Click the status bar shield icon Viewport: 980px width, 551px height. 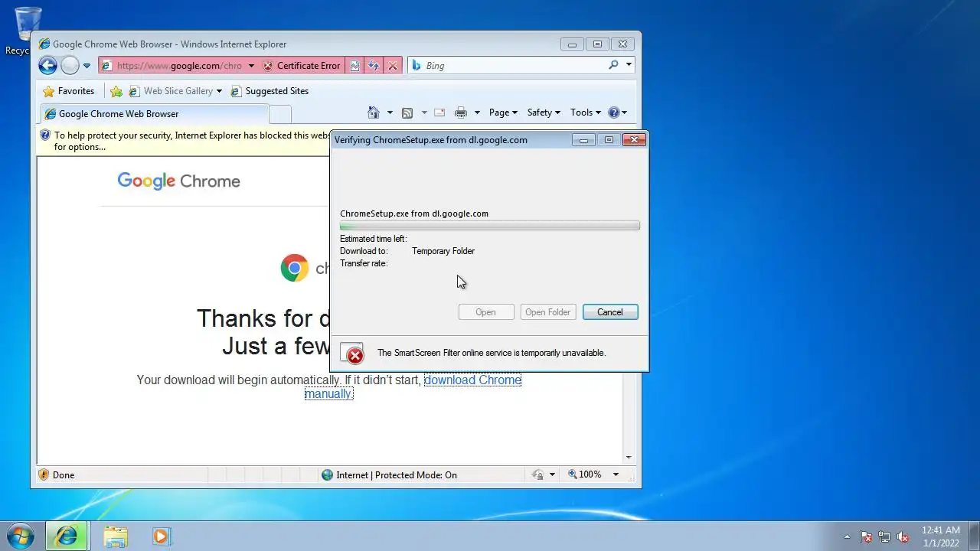coord(44,475)
